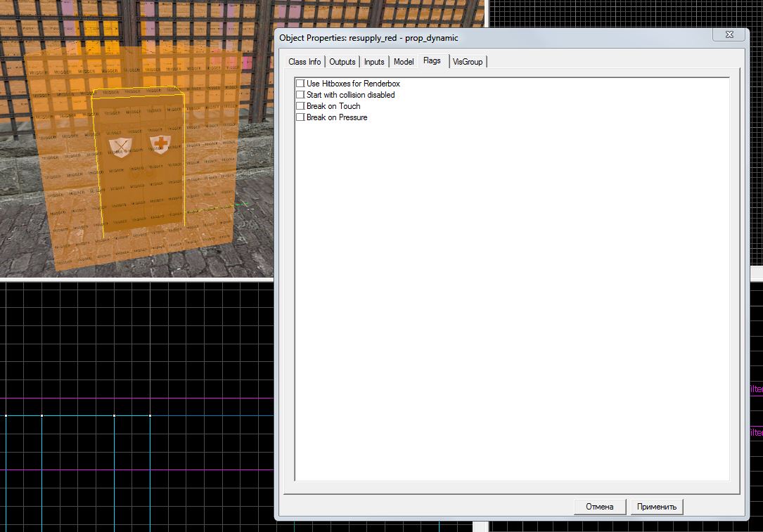
Task: Close the Object Properties dialog
Action: 729,34
